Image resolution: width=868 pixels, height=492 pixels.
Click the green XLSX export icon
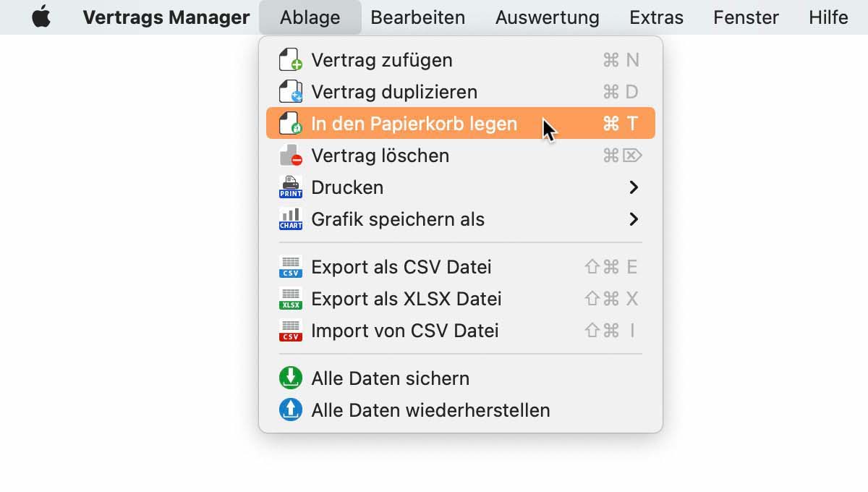point(290,299)
